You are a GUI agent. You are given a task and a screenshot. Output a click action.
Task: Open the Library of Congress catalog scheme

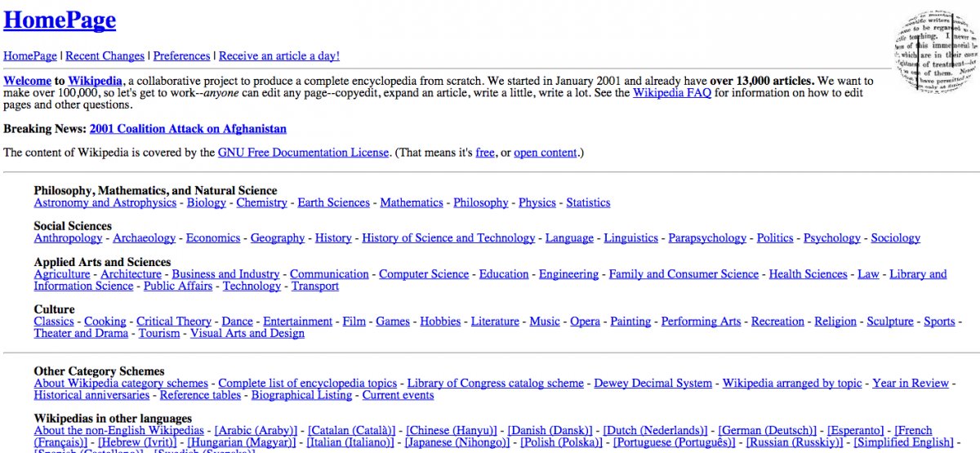click(x=495, y=383)
